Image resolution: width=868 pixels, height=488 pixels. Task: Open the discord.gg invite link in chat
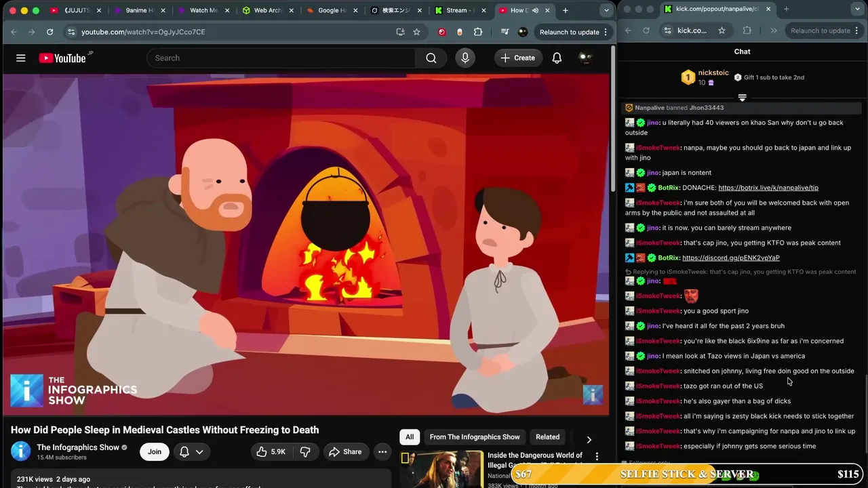[x=731, y=258]
